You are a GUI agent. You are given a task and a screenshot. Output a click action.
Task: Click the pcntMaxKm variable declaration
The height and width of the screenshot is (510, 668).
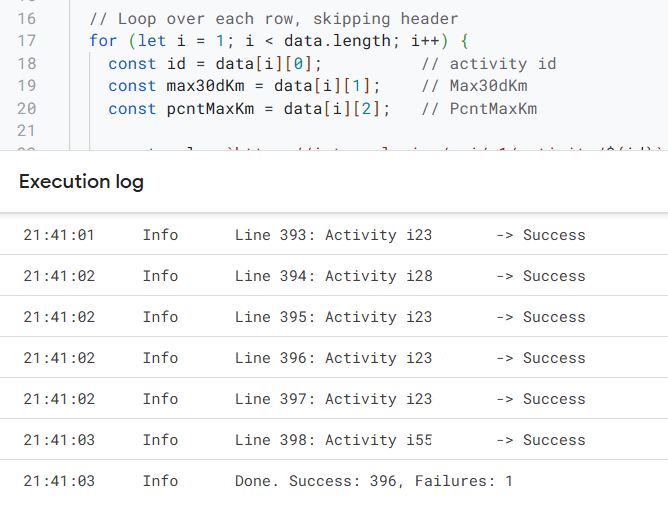click(250, 108)
